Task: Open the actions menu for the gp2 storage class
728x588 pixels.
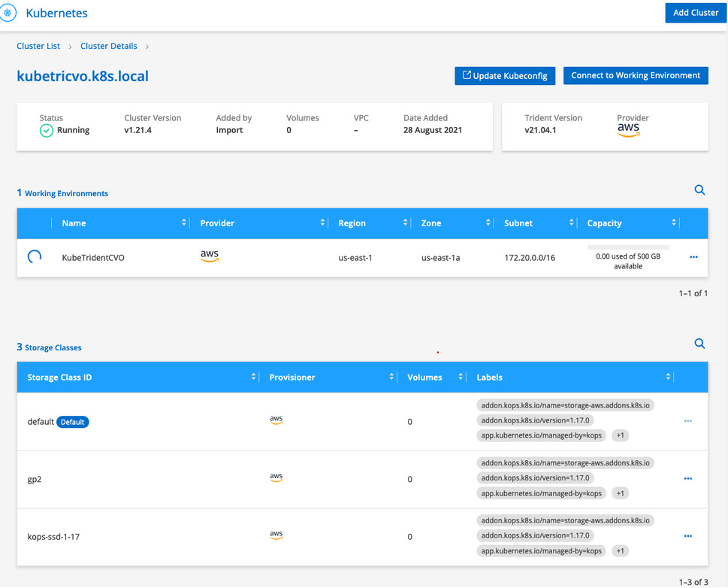Action: click(x=687, y=478)
